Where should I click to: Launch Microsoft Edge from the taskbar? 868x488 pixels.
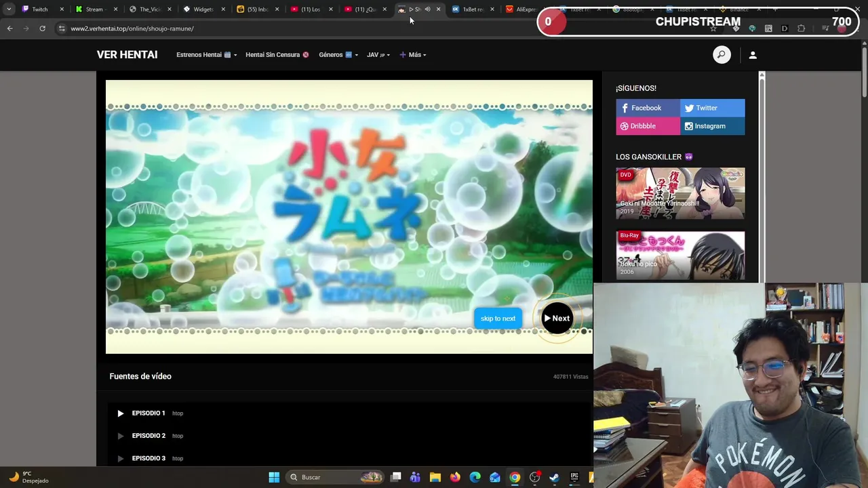pos(475,477)
